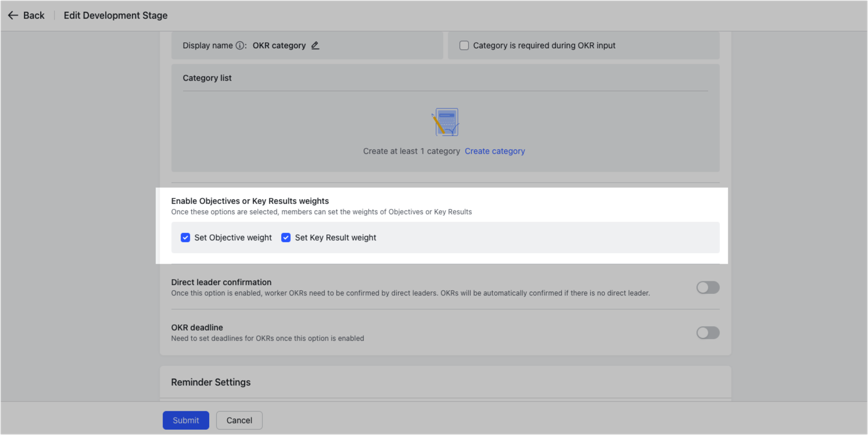Submit the development stage changes

(x=185, y=420)
